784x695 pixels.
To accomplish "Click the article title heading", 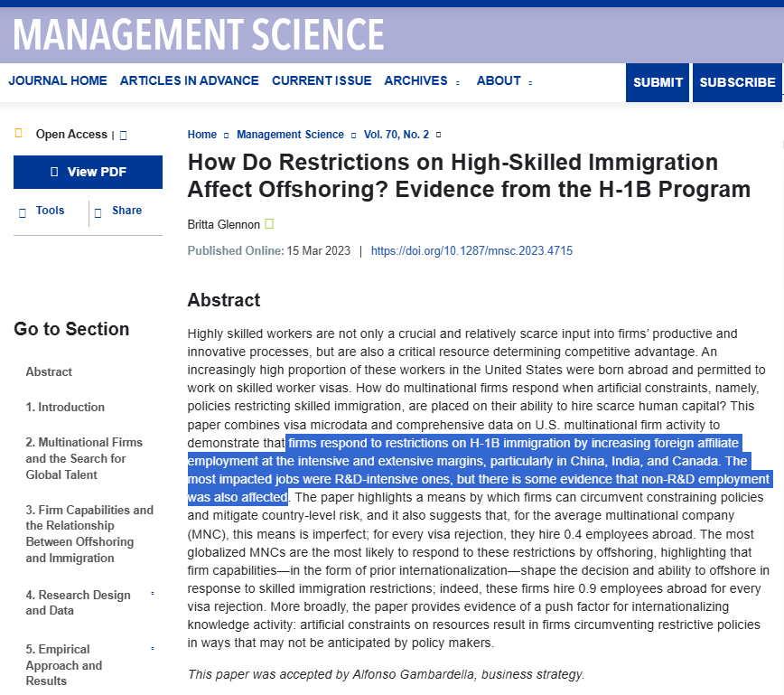I will [x=469, y=175].
